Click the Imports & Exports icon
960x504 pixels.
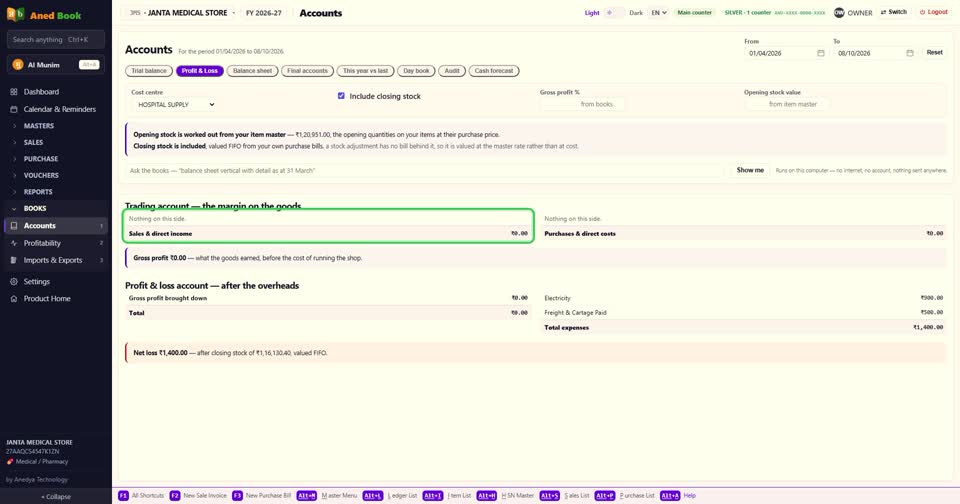[x=13, y=260]
